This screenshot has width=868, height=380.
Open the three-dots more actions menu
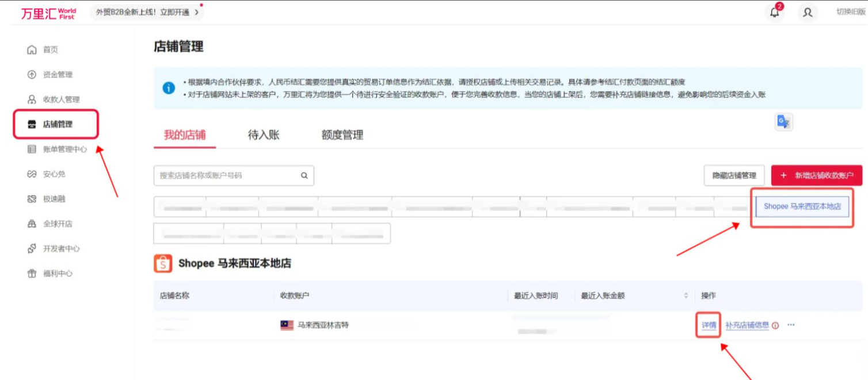point(791,325)
